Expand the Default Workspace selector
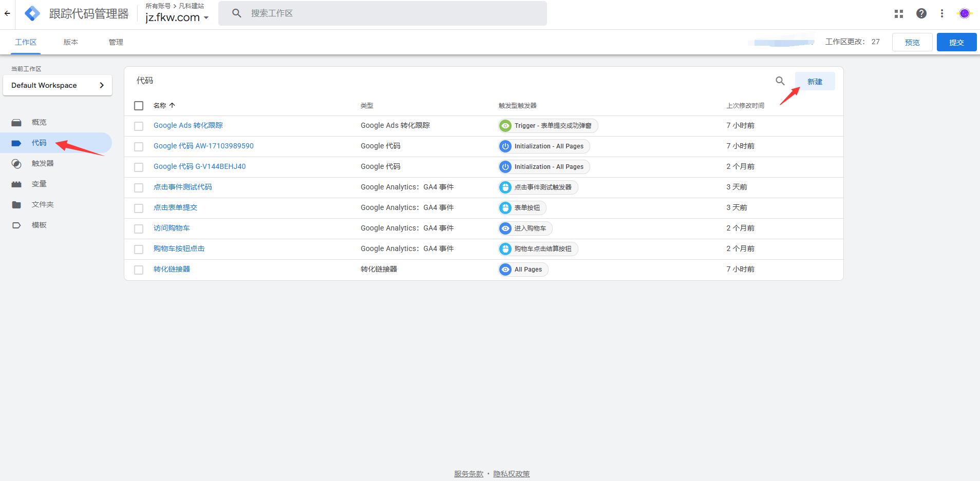The width and height of the screenshot is (980, 481). pyautogui.click(x=58, y=85)
